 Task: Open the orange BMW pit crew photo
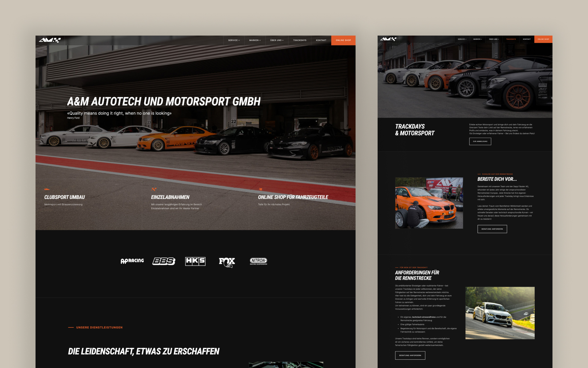click(429, 203)
